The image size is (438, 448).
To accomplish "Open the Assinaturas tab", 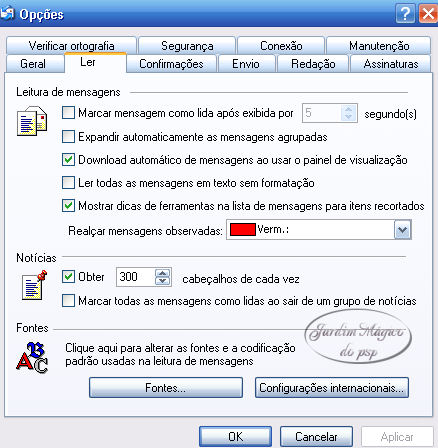I will (391, 64).
